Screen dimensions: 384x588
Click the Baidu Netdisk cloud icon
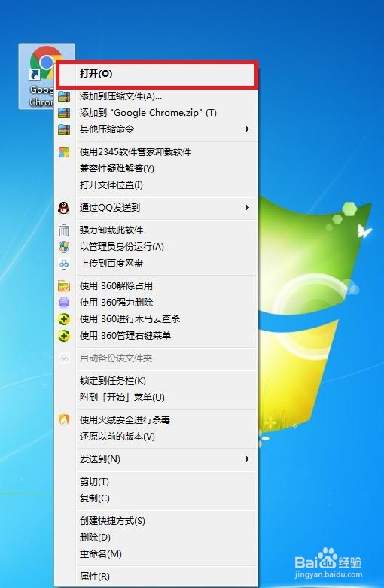pos(64,264)
